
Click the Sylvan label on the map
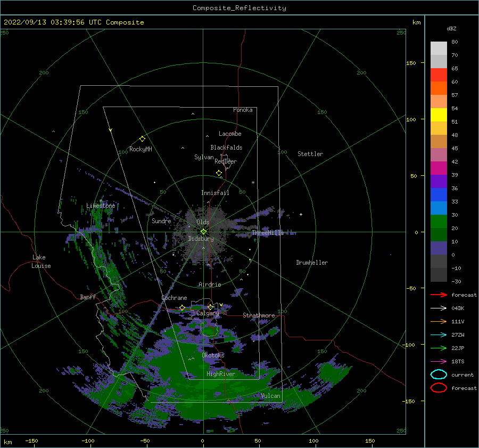click(x=204, y=157)
